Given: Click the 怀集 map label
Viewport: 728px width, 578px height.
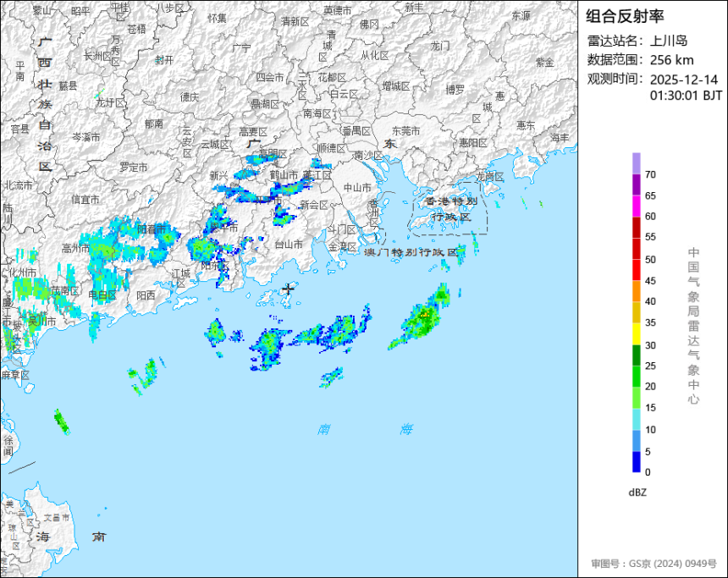Looking at the screenshot, I should [218, 18].
